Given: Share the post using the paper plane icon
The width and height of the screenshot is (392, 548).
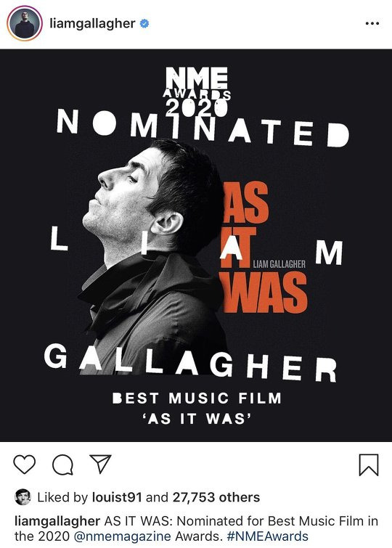Looking at the screenshot, I should tap(100, 464).
